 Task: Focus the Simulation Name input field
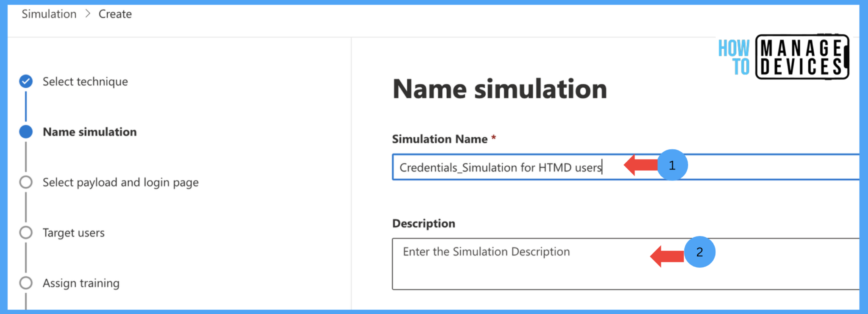pos(626,167)
